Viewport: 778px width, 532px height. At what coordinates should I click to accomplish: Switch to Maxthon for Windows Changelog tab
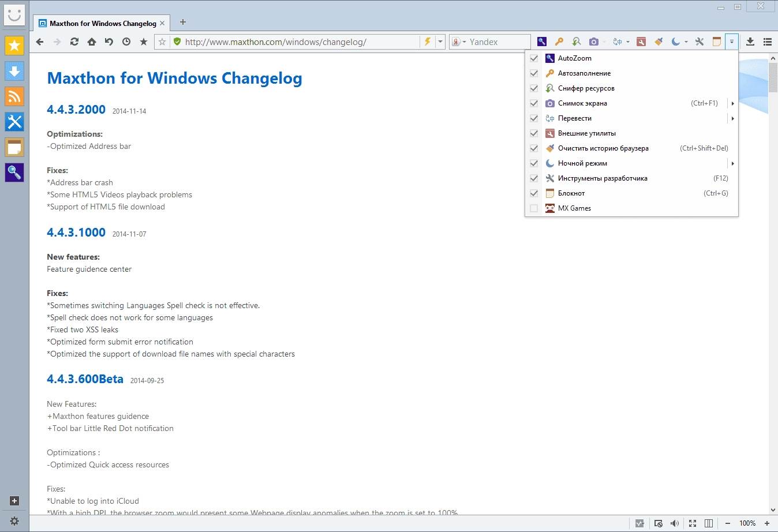click(x=102, y=23)
